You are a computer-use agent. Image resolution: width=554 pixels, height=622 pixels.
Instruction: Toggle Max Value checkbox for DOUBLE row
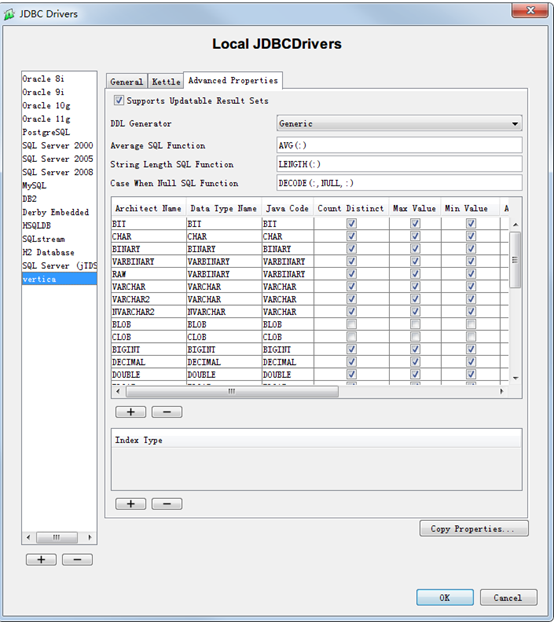[x=415, y=374]
